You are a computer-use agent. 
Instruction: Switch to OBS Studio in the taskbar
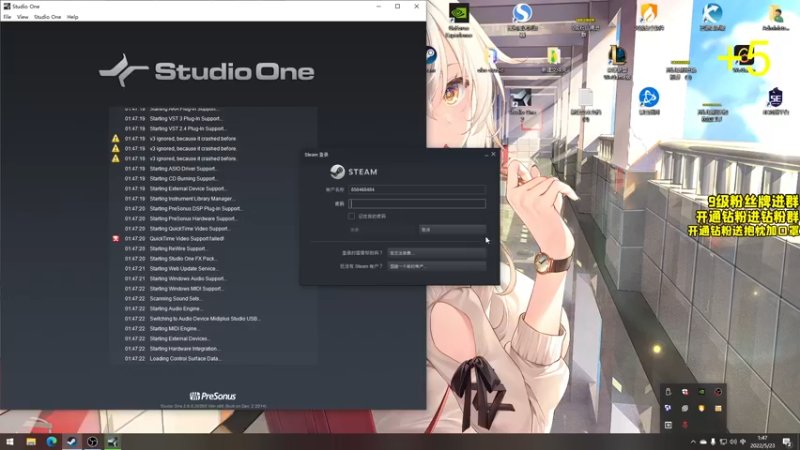92,442
